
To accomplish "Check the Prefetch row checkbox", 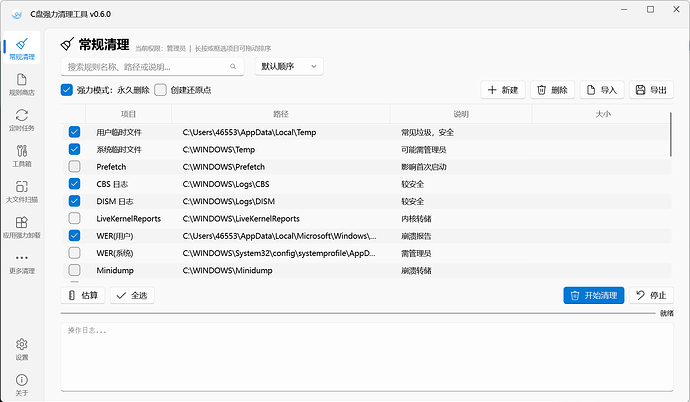I will point(74,166).
